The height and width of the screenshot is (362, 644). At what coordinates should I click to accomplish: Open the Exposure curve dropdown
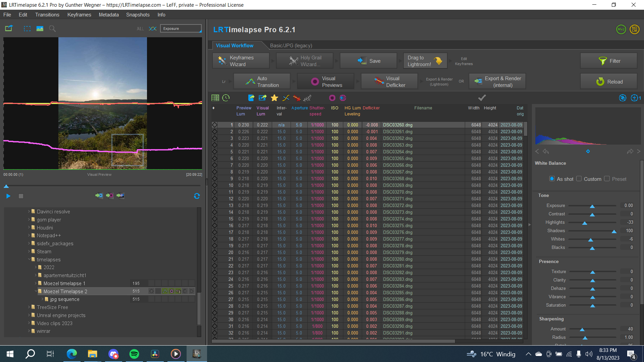[x=181, y=29]
